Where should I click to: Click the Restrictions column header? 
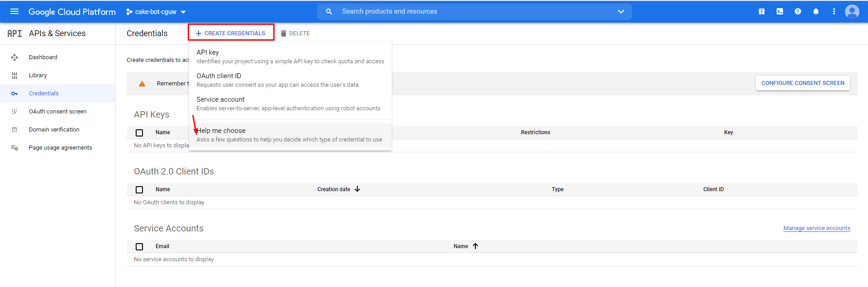tap(536, 132)
